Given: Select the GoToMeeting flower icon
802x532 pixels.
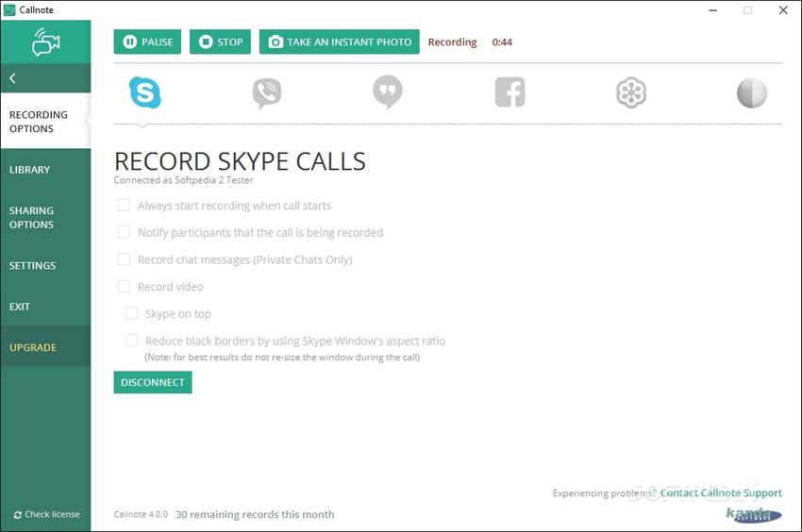Looking at the screenshot, I should tap(631, 92).
